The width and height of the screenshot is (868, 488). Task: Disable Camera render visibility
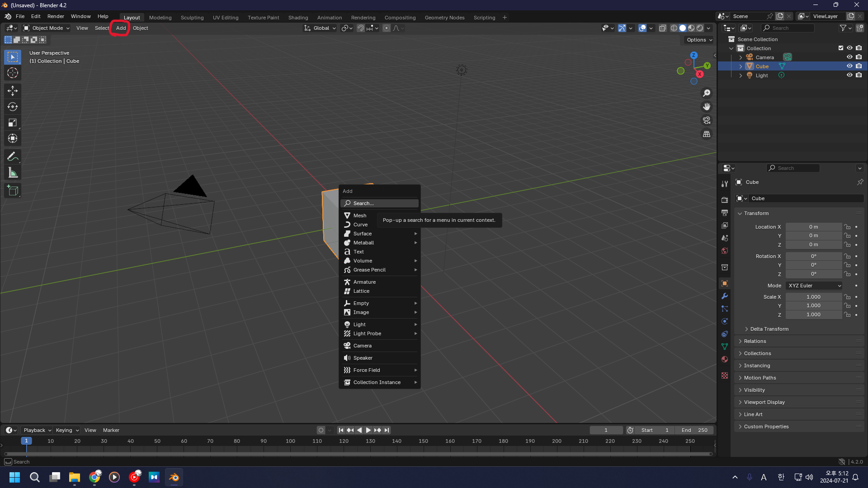click(859, 57)
